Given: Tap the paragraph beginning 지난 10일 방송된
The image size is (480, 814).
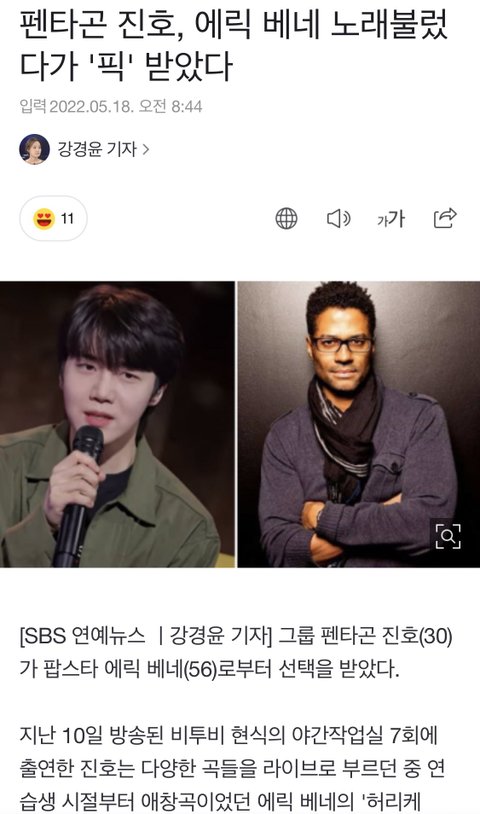Looking at the screenshot, I should coord(232,768).
